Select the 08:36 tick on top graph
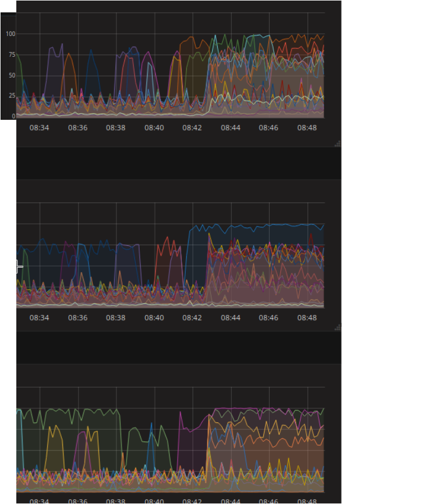This screenshot has width=444, height=504. 78,128
